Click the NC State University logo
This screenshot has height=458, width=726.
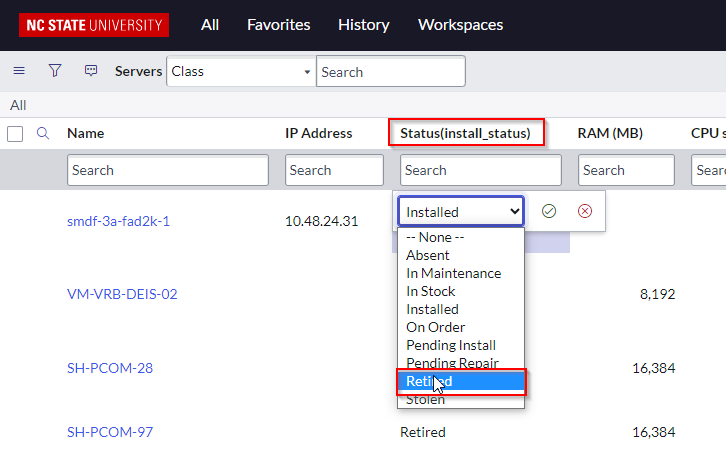click(x=94, y=25)
